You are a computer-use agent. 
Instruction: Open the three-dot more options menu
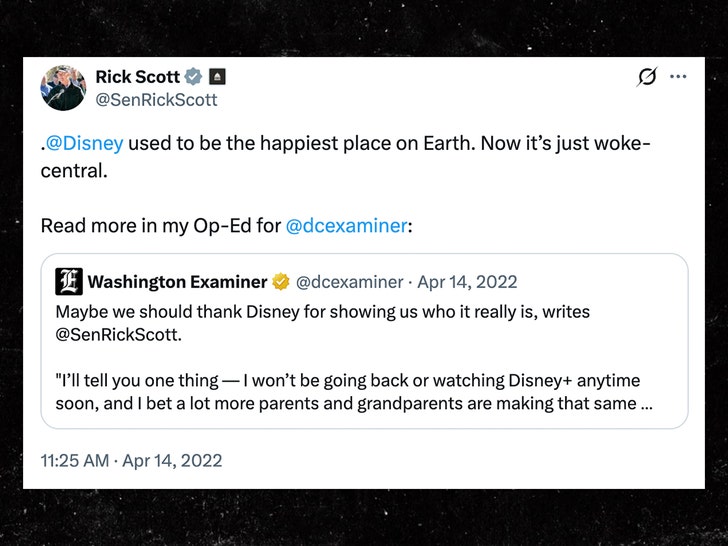pyautogui.click(x=678, y=77)
